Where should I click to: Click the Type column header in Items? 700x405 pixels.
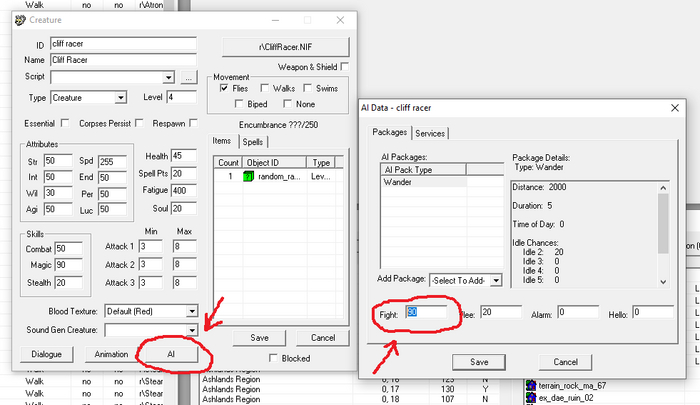click(321, 163)
